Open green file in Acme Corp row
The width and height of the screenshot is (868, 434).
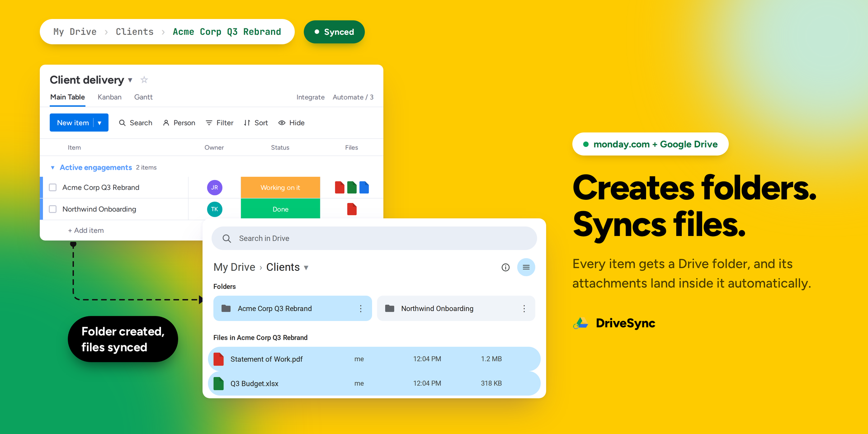pyautogui.click(x=352, y=188)
